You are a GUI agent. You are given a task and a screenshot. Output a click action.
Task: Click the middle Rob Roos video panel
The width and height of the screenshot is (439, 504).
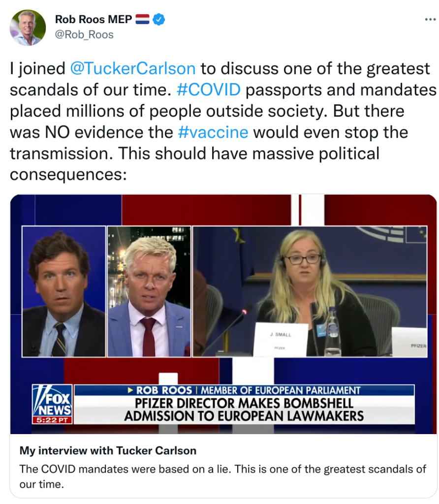pos(149,291)
